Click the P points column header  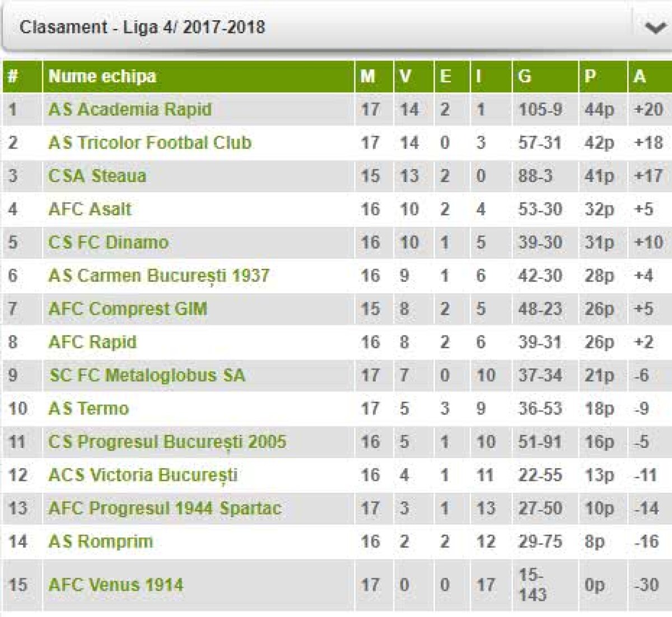(590, 76)
